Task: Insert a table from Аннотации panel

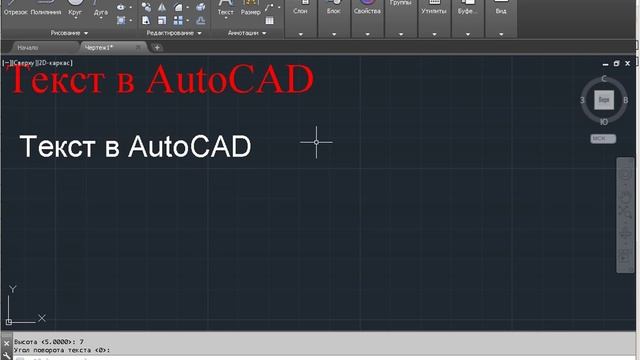Action: coord(269,20)
